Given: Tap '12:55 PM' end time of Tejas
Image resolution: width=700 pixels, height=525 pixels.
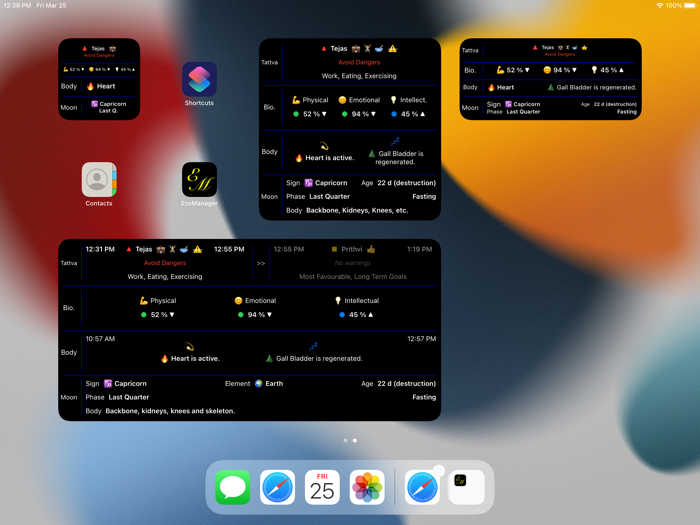Looking at the screenshot, I should 229,249.
